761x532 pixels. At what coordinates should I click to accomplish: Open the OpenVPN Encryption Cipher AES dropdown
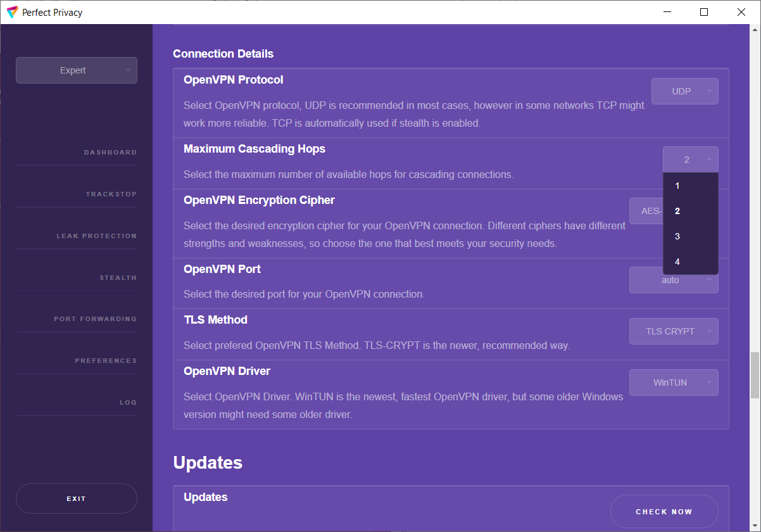click(646, 211)
